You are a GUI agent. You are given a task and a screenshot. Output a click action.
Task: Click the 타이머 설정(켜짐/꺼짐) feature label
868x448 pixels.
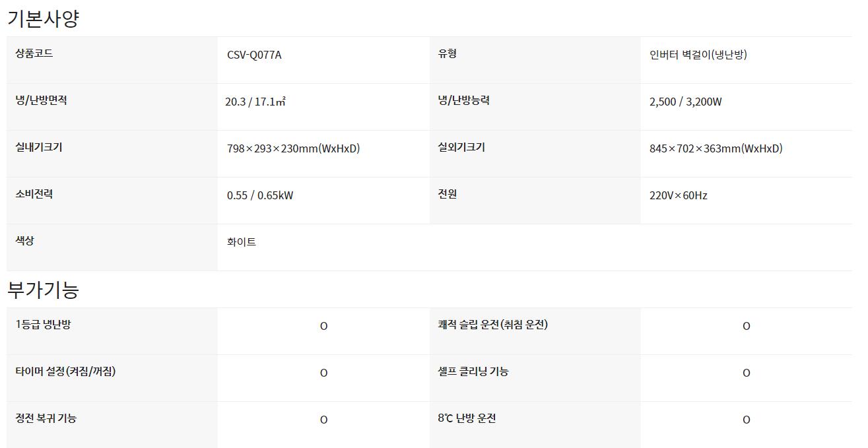click(65, 371)
